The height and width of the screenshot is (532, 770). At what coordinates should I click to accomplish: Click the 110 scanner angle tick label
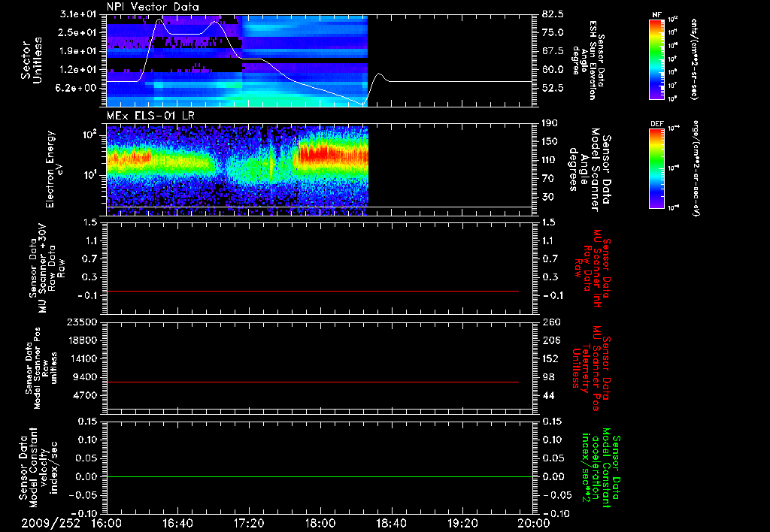pos(550,160)
